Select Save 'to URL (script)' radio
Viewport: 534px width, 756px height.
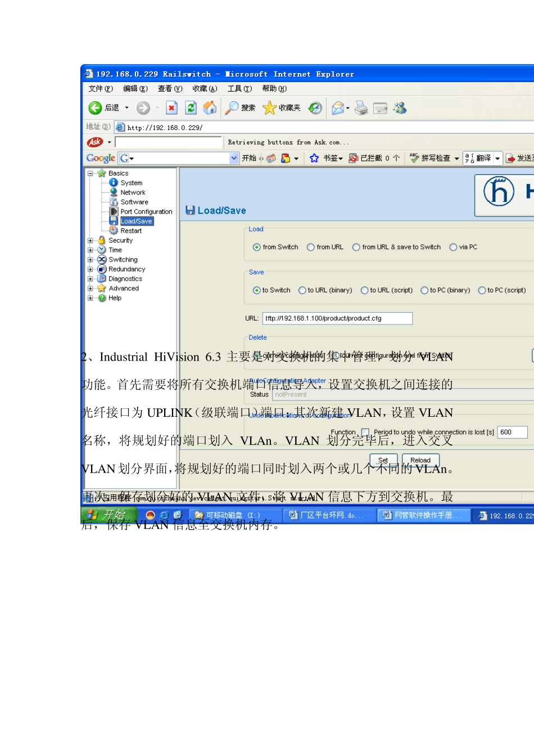[x=365, y=290]
